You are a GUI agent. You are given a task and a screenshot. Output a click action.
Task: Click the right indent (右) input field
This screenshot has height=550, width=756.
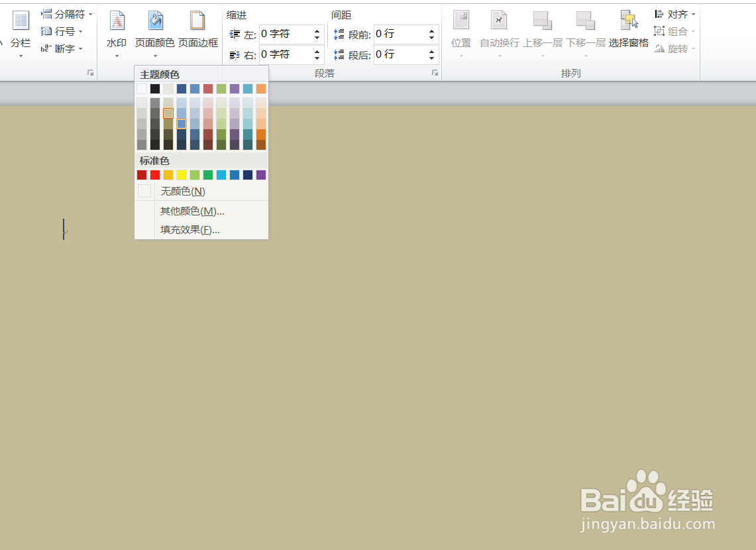286,54
